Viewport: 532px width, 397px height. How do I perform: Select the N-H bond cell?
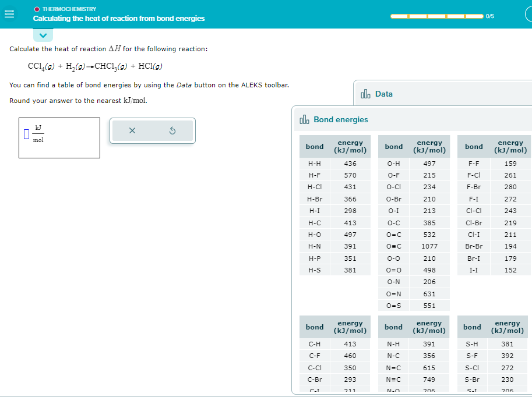tap(393, 344)
